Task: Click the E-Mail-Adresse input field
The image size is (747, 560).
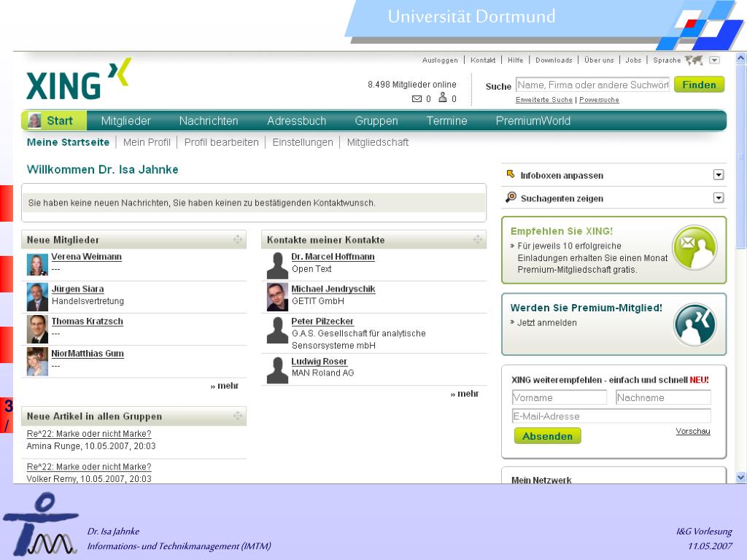Action: 611,416
